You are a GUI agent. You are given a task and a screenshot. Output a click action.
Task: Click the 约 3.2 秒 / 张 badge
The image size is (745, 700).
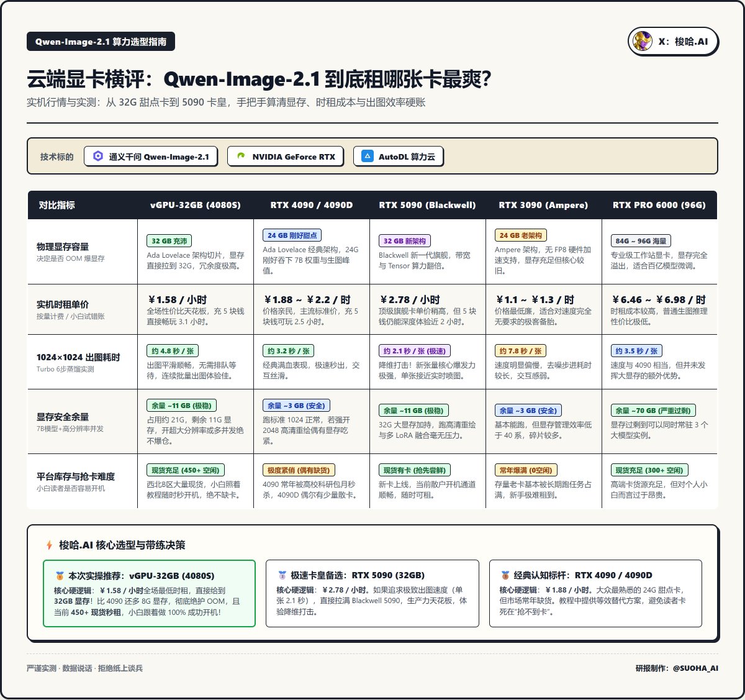289,351
